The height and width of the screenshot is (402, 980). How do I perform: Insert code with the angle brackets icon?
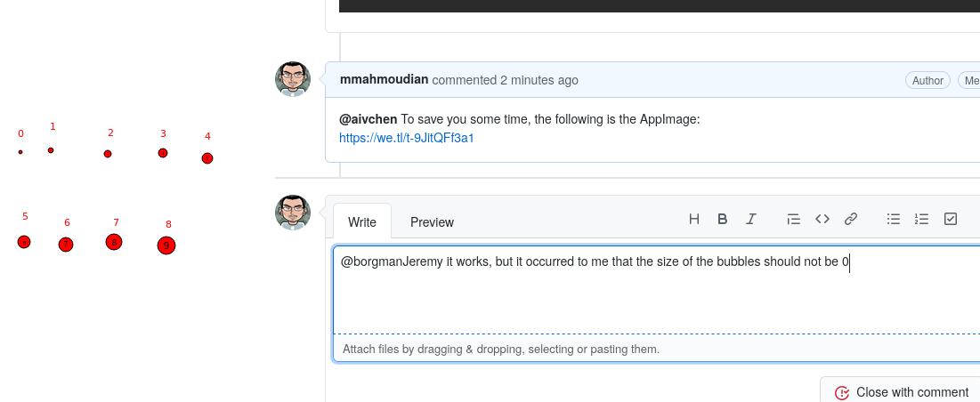[x=822, y=219]
